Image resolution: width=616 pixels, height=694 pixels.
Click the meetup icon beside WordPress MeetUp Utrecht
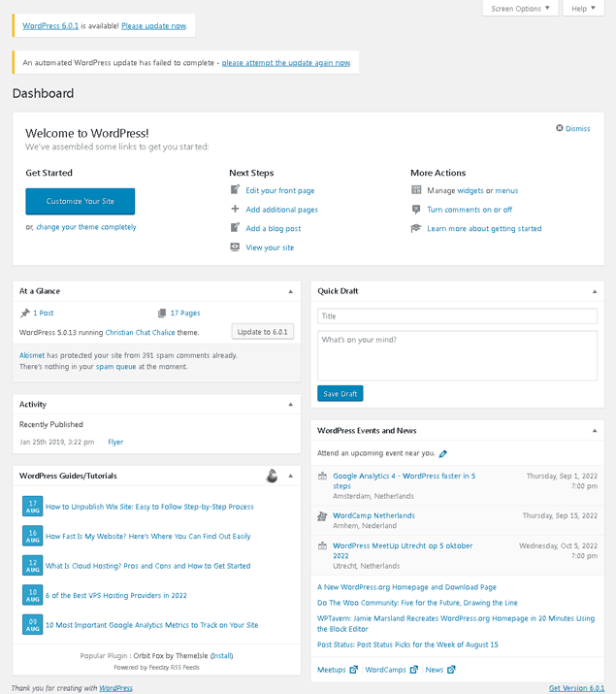pyautogui.click(x=323, y=546)
